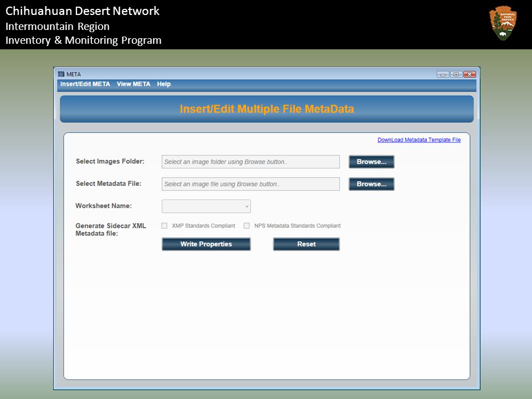
Task: Enable XMP Standards Compliant checkbox
Action: pos(164,226)
